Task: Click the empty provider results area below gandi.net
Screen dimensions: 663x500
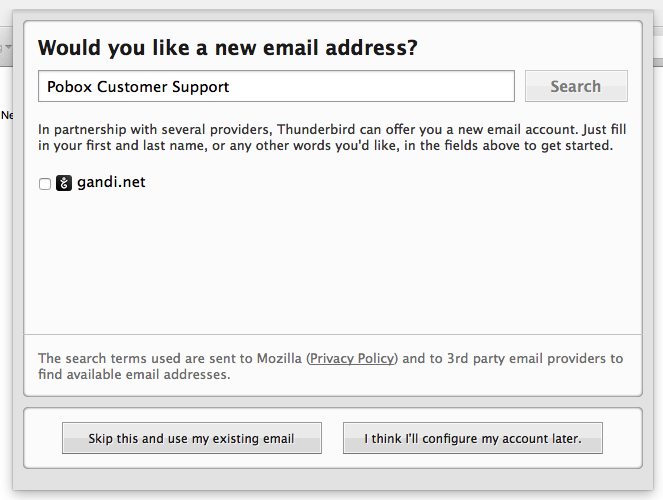Action: click(x=333, y=264)
